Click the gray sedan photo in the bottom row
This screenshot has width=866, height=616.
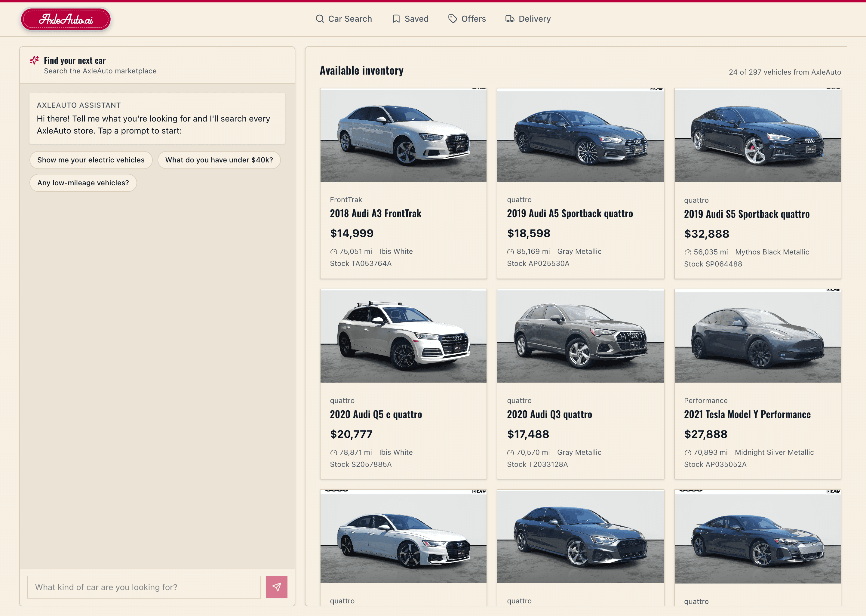point(581,536)
